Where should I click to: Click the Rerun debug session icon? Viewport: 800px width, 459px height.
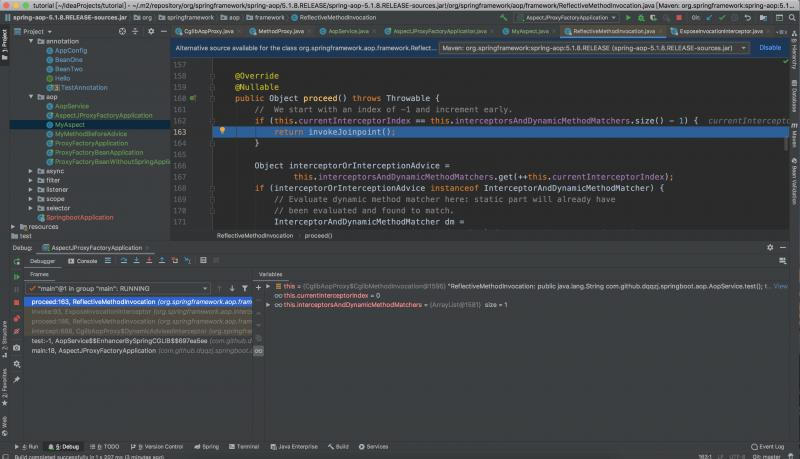[17, 262]
